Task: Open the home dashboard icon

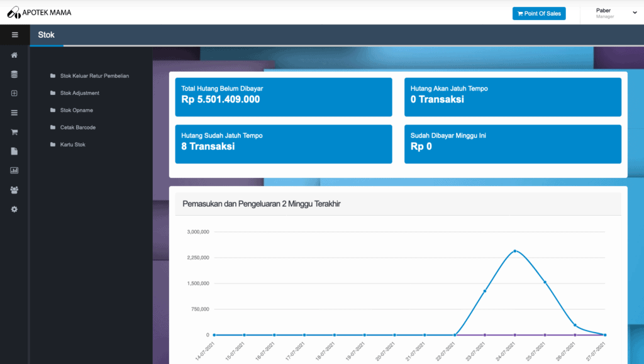Action: (x=14, y=55)
